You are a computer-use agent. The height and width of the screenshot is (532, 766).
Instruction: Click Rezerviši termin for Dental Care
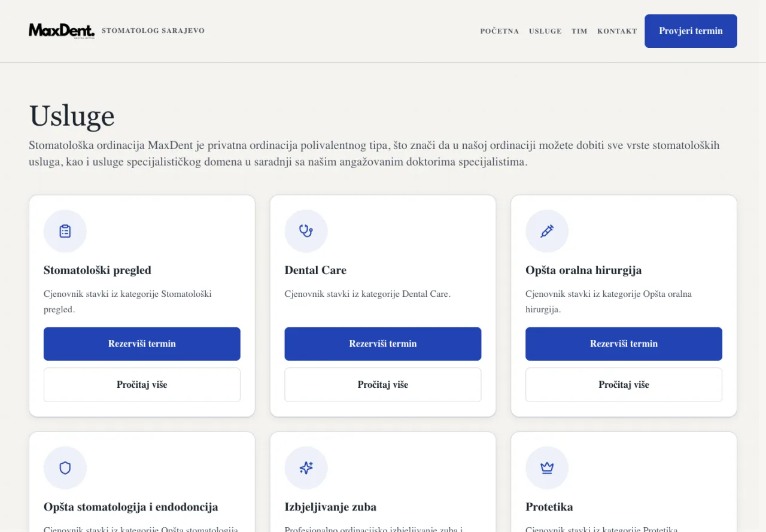click(x=383, y=343)
